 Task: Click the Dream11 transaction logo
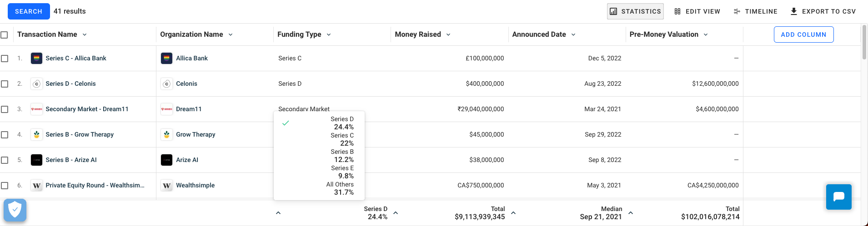(x=36, y=109)
